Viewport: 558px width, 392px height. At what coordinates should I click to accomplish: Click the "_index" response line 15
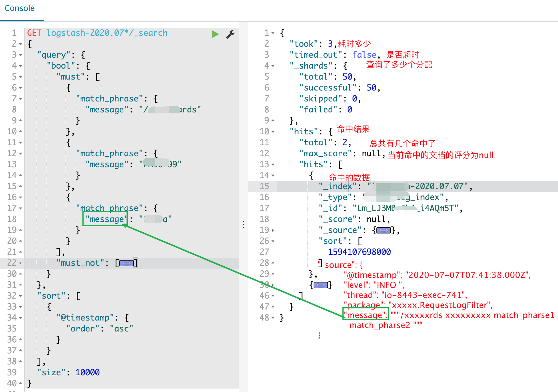[395, 186]
